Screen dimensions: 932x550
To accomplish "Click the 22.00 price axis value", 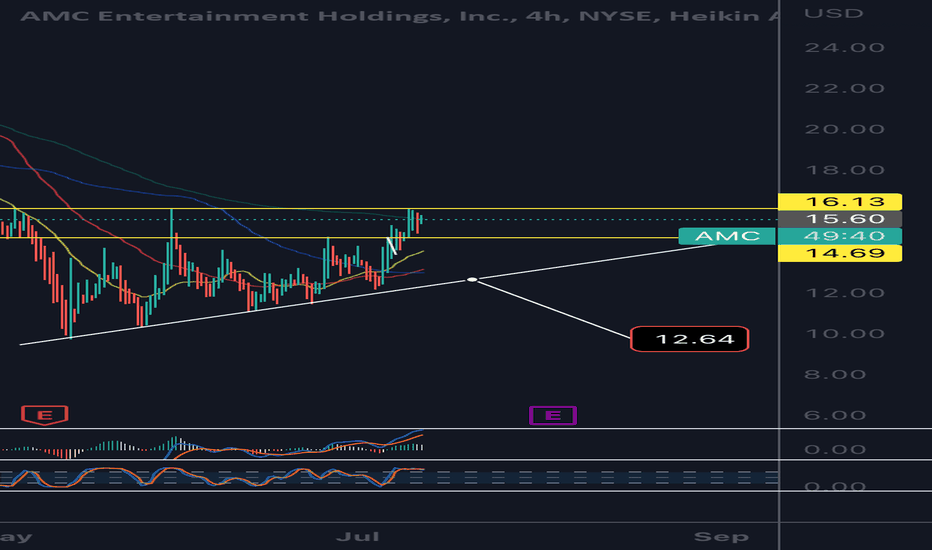I will coord(845,89).
